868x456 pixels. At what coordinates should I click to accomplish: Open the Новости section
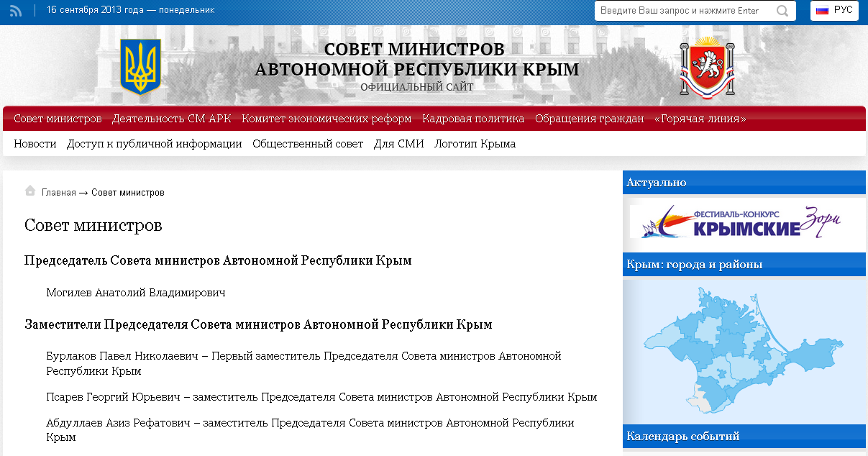tap(35, 143)
